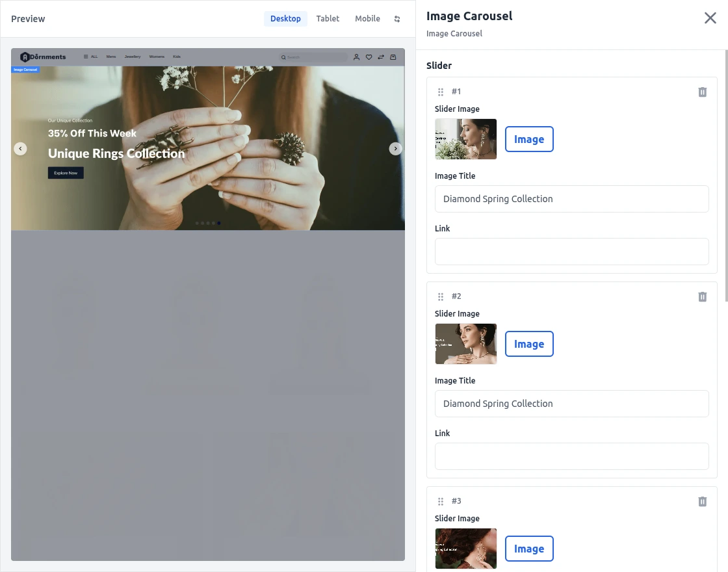This screenshot has height=572, width=728.
Task: Click the carousel pagination dots in preview
Action: click(x=208, y=224)
